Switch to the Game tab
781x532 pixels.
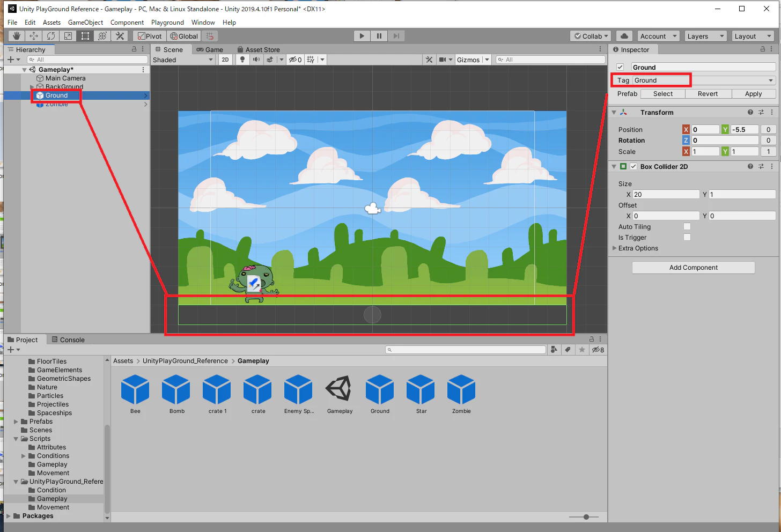coord(209,49)
